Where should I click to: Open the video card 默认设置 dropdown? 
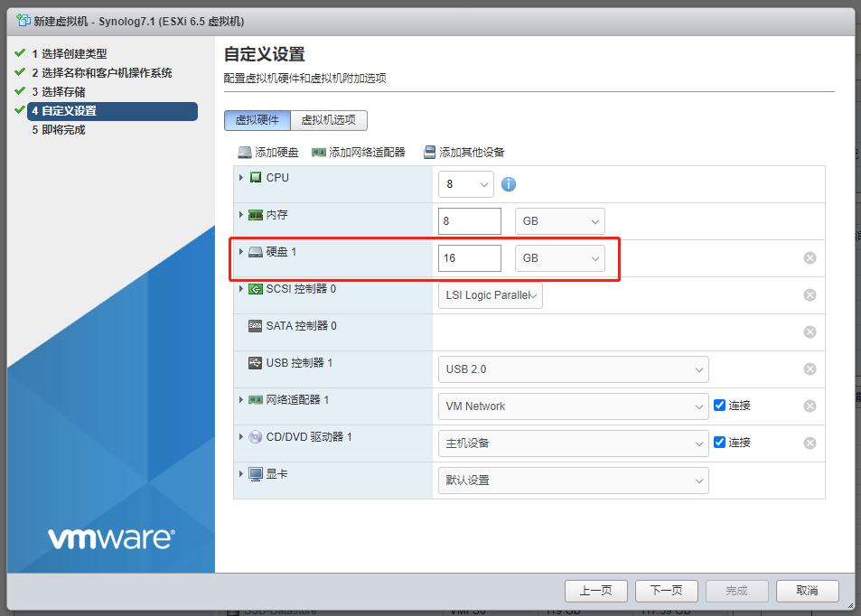[574, 481]
